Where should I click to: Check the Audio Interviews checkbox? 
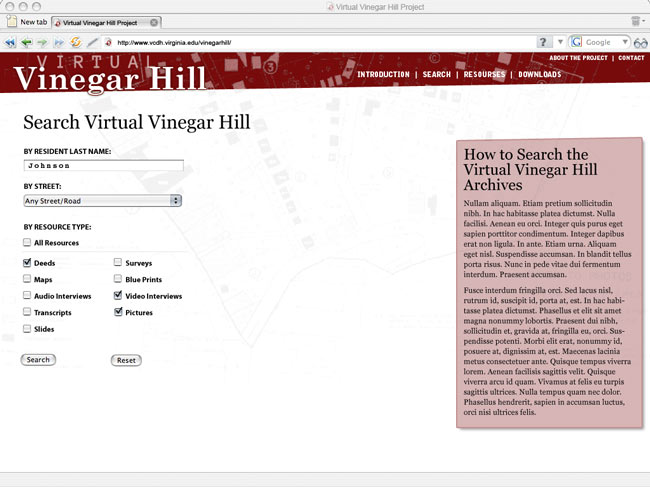(27, 295)
